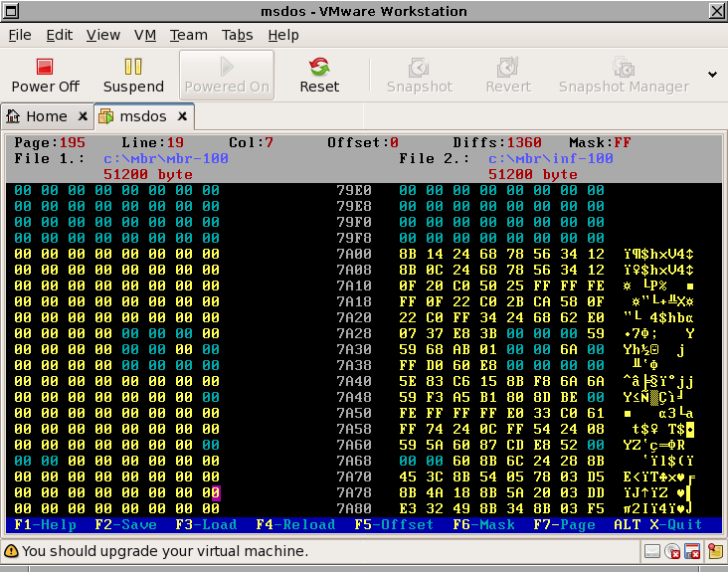Click the Suspend pause icon

[133, 67]
